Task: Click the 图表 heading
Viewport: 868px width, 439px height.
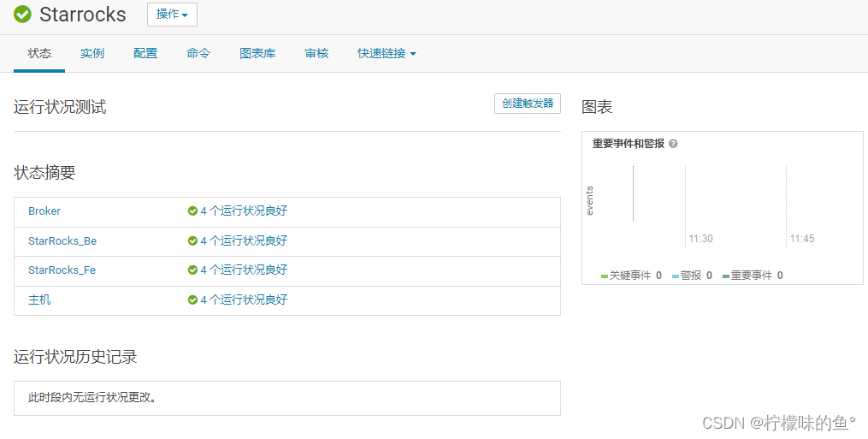Action: pos(597,107)
